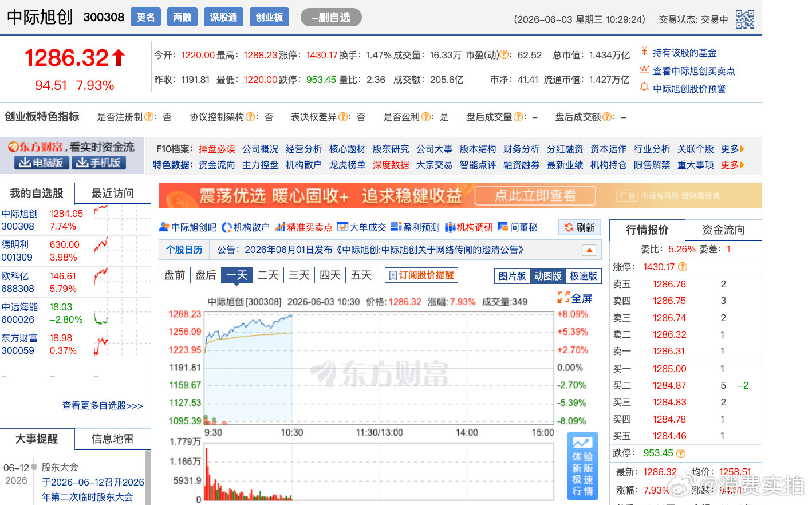Click the 全屏 fullscreen icon
Image resolution: width=812 pixels, height=505 pixels.
563,298
